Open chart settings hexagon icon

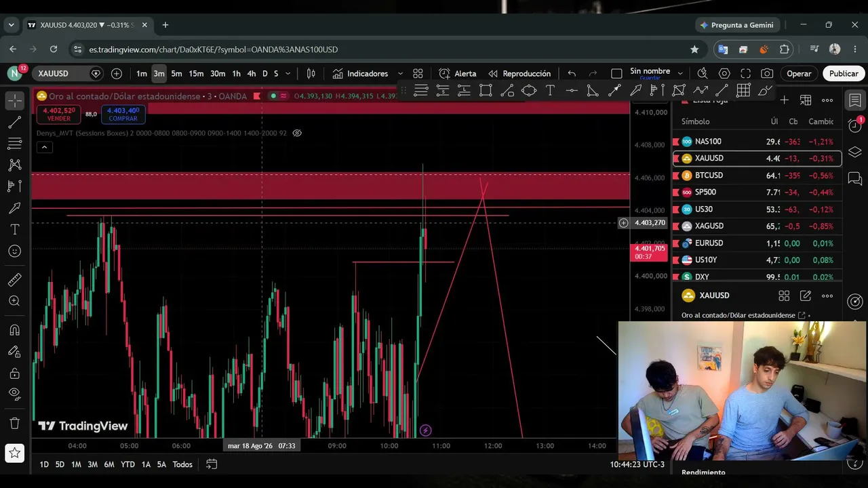point(724,73)
